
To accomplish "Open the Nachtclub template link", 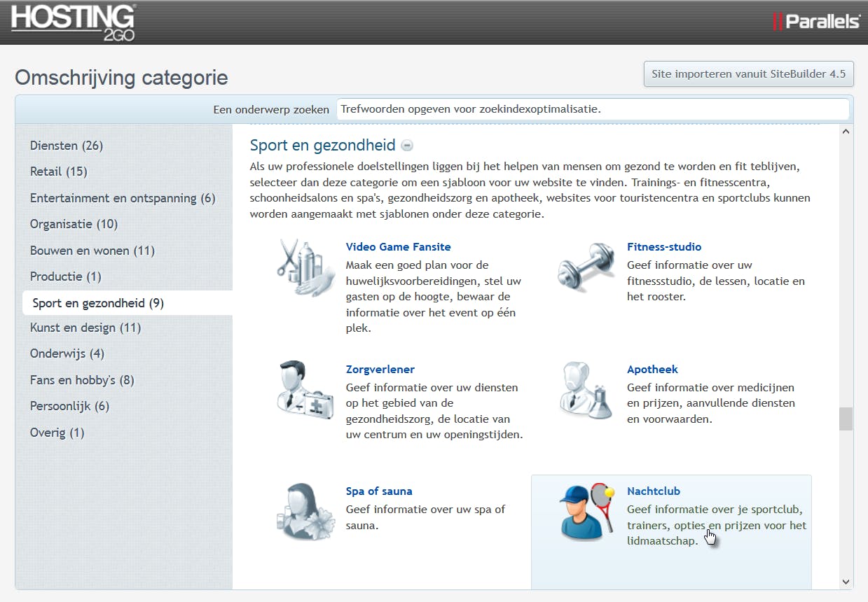I will (653, 491).
